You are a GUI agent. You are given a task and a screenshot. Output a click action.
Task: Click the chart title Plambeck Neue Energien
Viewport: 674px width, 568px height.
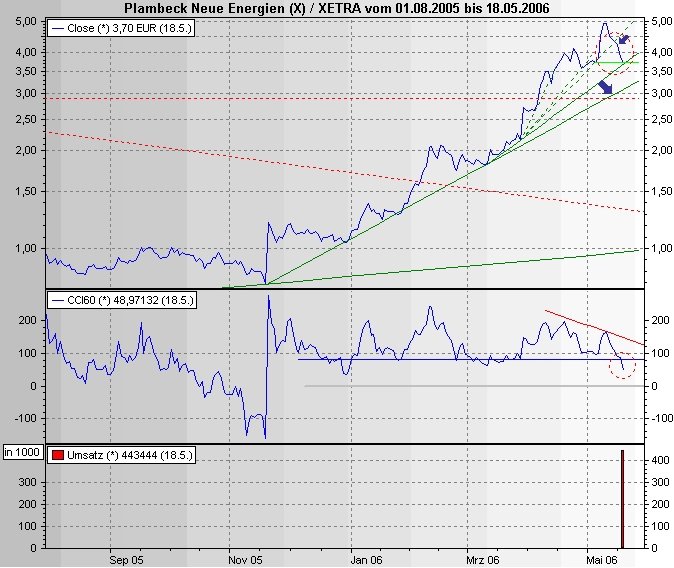337,7
